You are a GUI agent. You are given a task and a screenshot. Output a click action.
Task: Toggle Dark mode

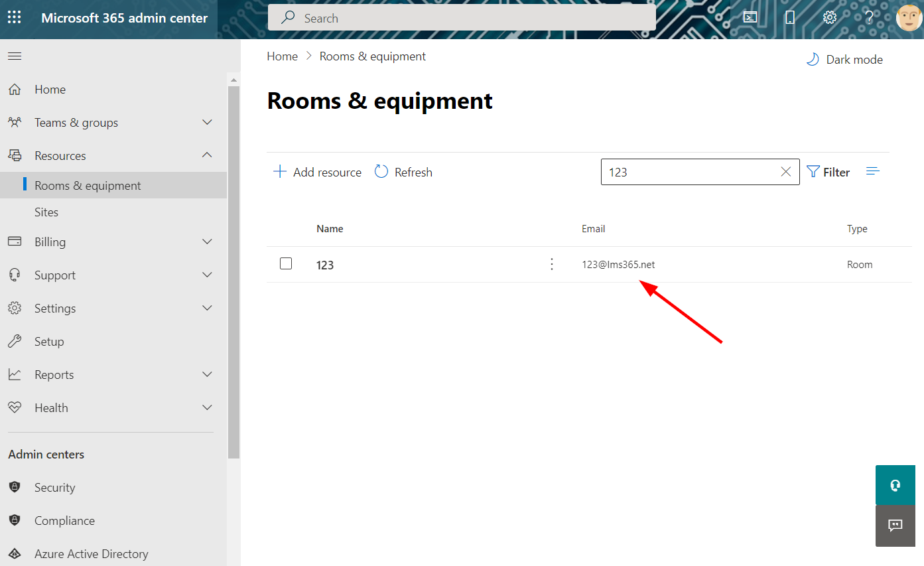[844, 60]
